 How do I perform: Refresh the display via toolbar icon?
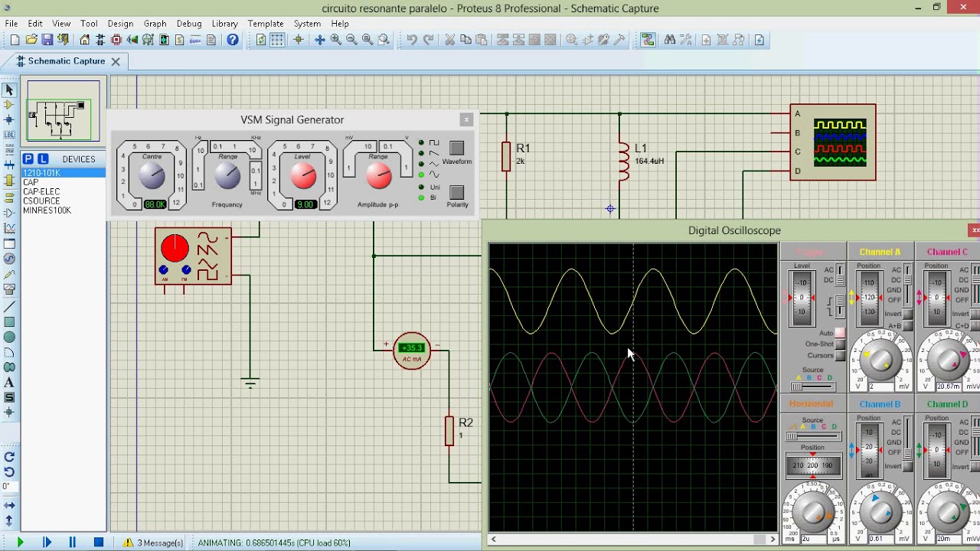coord(261,40)
